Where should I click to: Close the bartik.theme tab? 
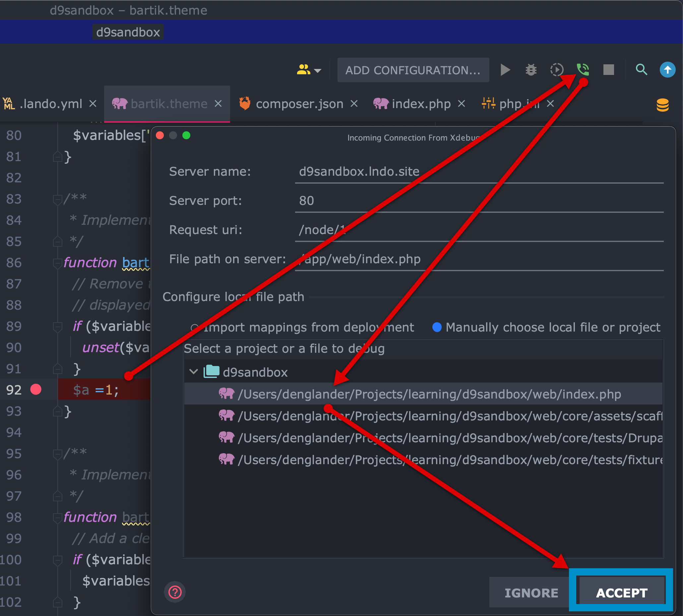(218, 103)
